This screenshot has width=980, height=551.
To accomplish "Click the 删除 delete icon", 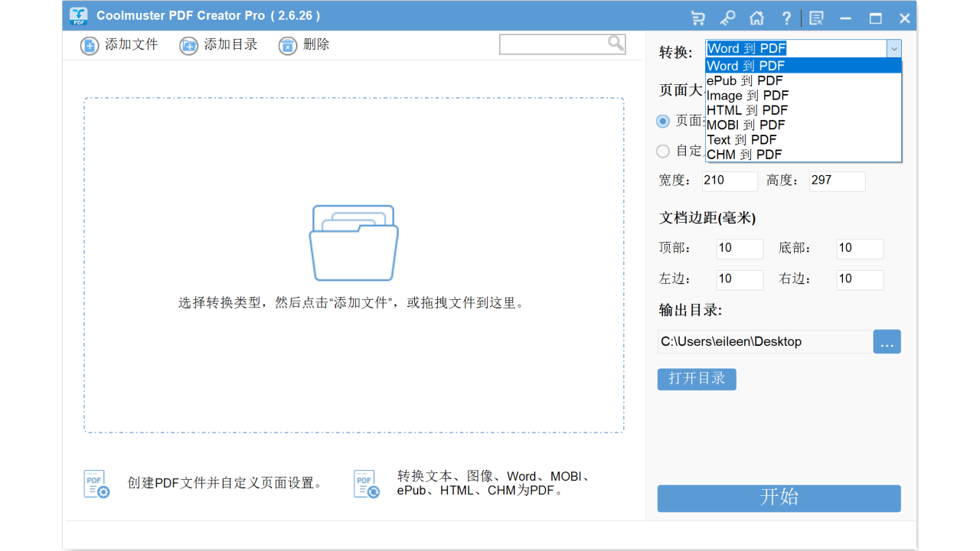I will [x=288, y=45].
